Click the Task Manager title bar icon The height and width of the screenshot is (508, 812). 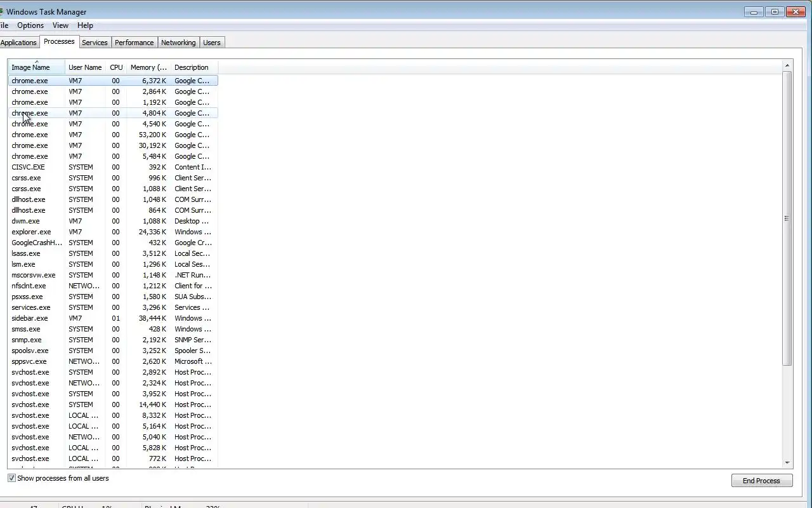1,11
